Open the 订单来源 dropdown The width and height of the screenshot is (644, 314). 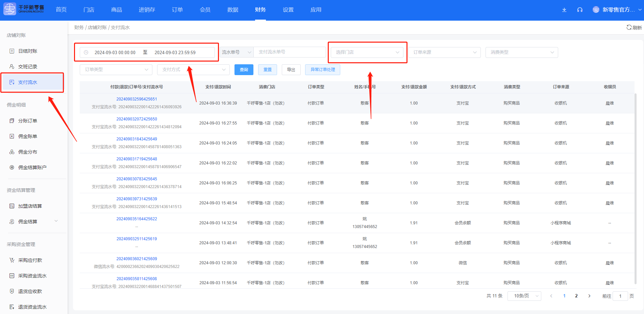[444, 52]
